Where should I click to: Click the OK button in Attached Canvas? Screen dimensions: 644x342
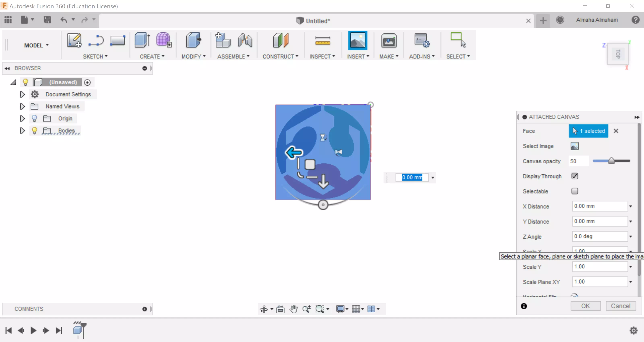tap(585, 306)
